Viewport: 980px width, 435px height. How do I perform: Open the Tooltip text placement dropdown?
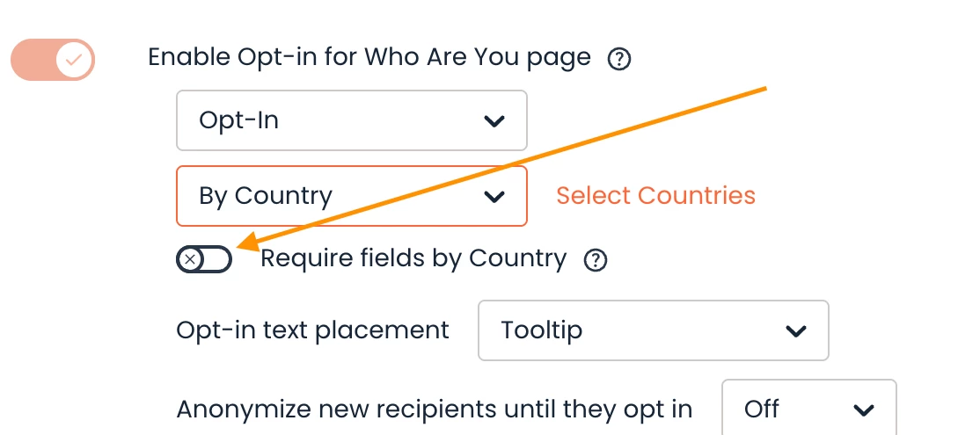[653, 330]
